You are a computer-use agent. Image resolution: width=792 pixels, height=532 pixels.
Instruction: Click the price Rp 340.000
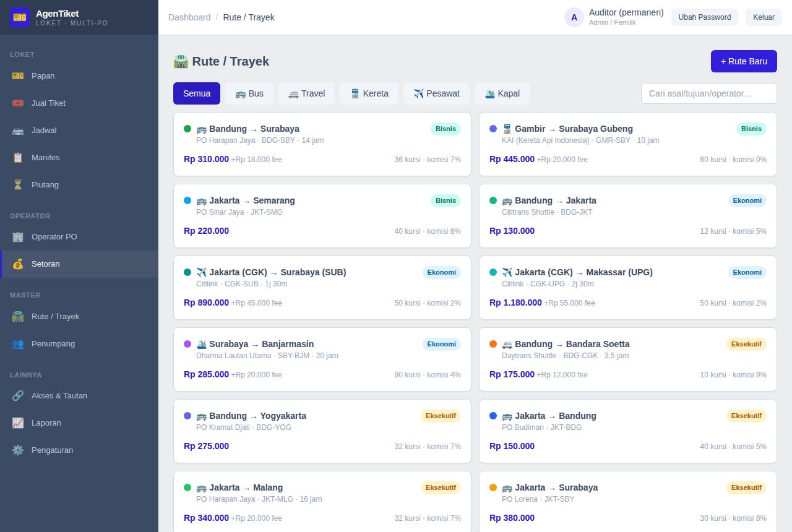(206, 518)
